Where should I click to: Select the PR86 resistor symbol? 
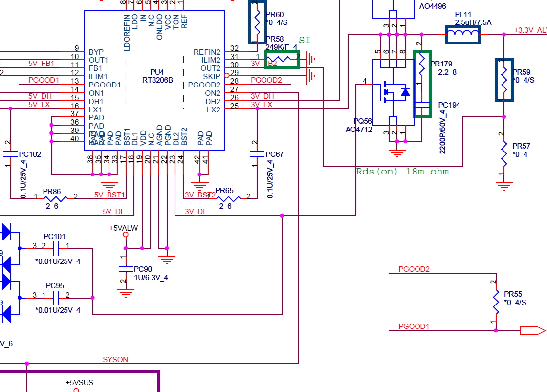pos(55,199)
